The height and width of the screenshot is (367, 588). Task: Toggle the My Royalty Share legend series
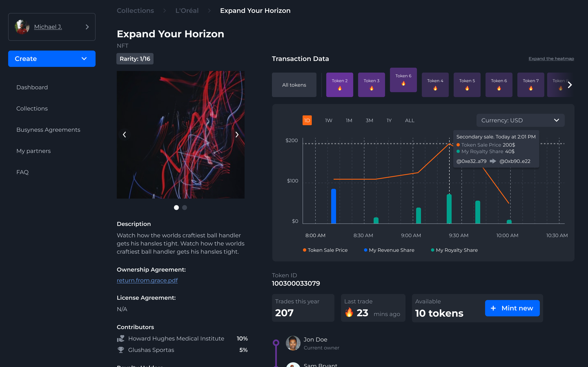(x=454, y=250)
